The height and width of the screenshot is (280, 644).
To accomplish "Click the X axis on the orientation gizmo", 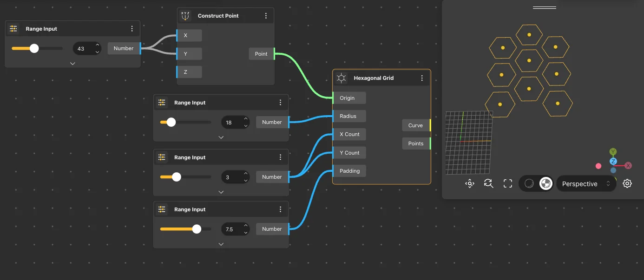I will pyautogui.click(x=628, y=165).
